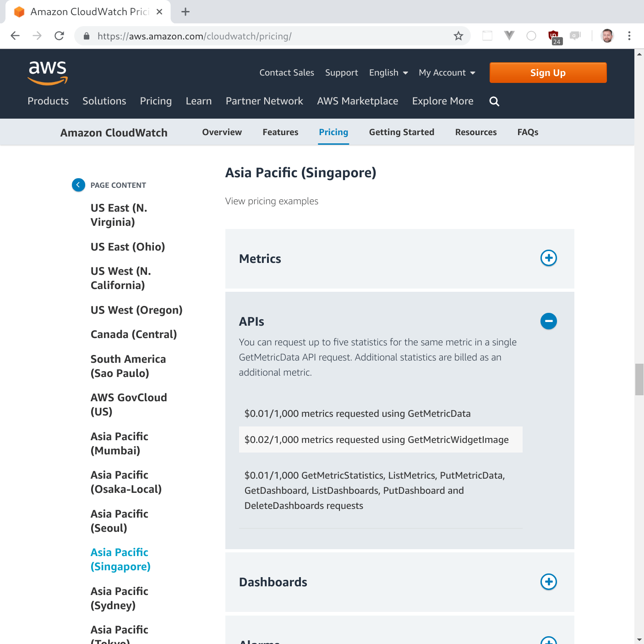Click the GetMetricData $0.01 pricing row

(x=381, y=414)
